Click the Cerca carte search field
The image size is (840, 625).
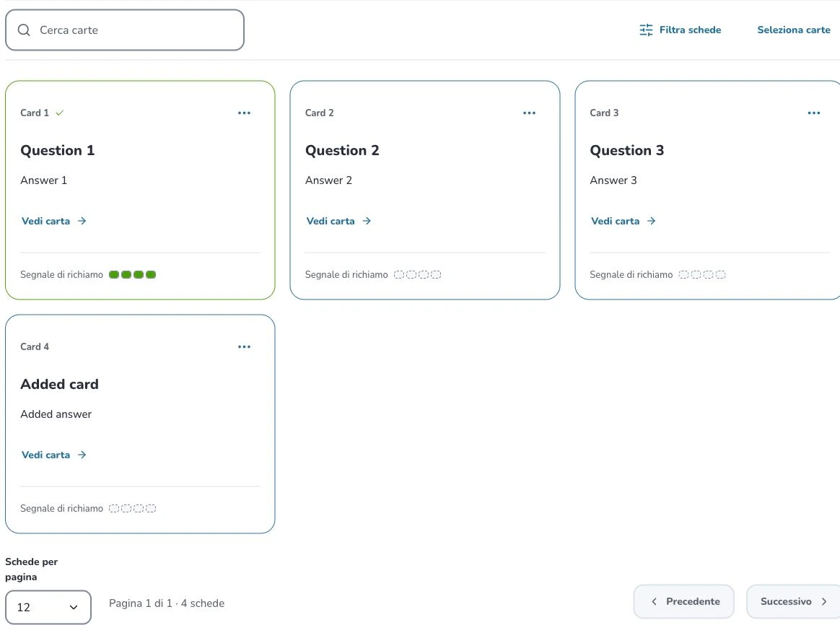[x=125, y=30]
